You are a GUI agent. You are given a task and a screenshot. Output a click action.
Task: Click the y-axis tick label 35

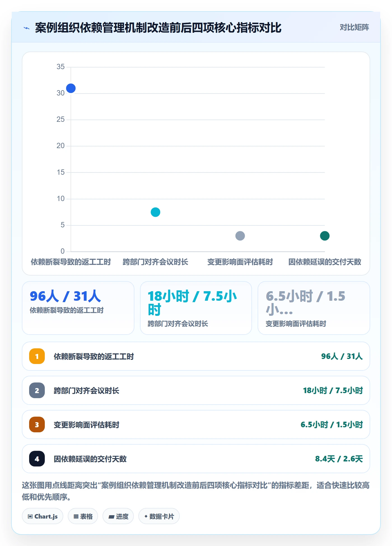(60, 67)
